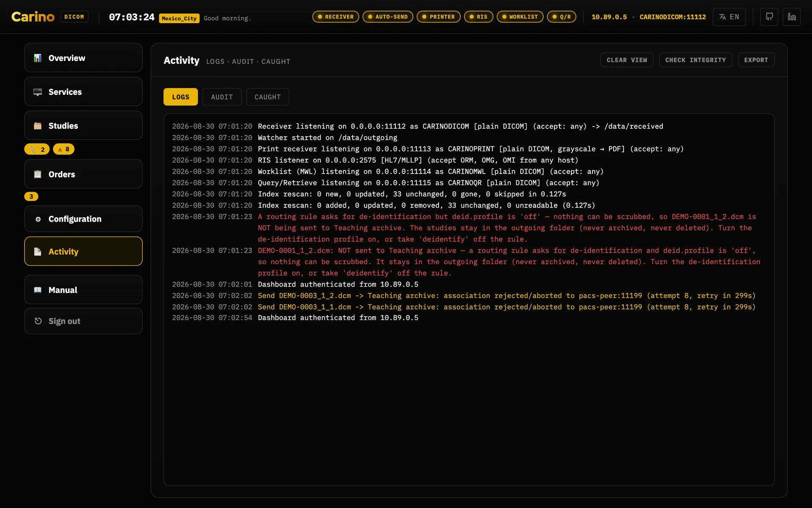Click the 'Index rescan: 0 new' log line
Viewport: 812px width, 508px height.
(x=412, y=194)
